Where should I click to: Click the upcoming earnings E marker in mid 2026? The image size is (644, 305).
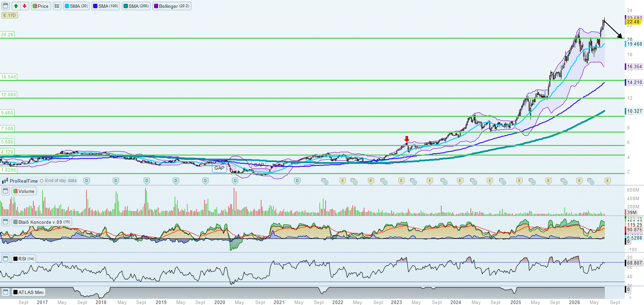point(608,181)
